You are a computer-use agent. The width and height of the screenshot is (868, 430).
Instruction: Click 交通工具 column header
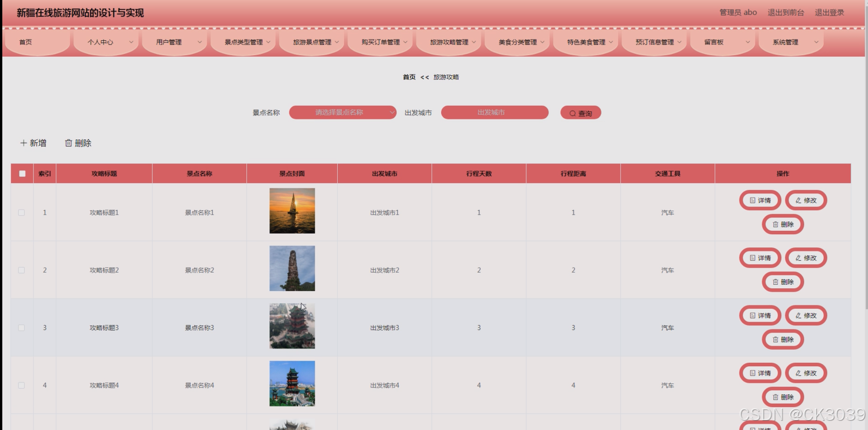[668, 173]
